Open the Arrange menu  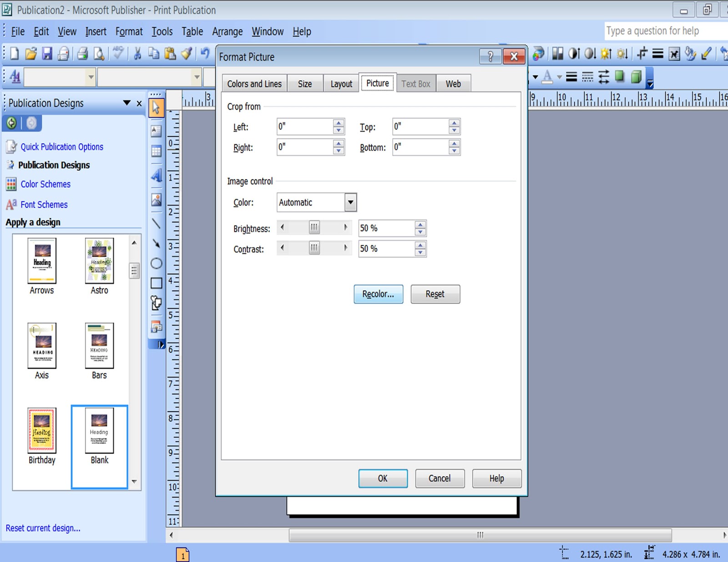point(227,31)
